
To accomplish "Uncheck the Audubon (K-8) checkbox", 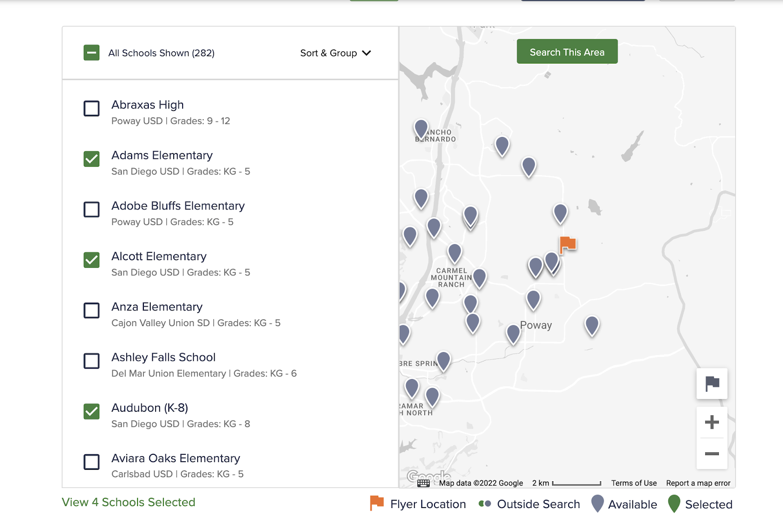I will (92, 411).
